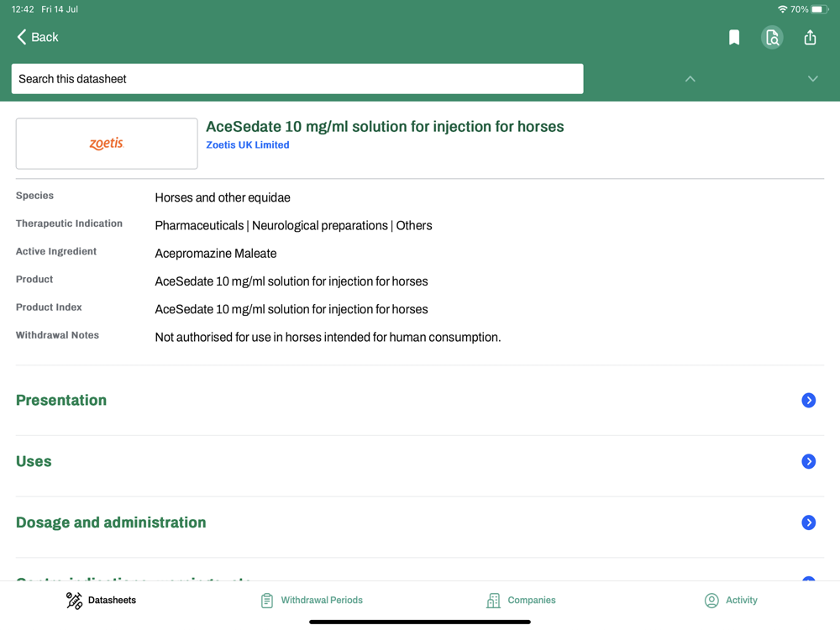840x630 pixels.
Task: Switch to the Withdrawal Periods tab
Action: point(312,601)
